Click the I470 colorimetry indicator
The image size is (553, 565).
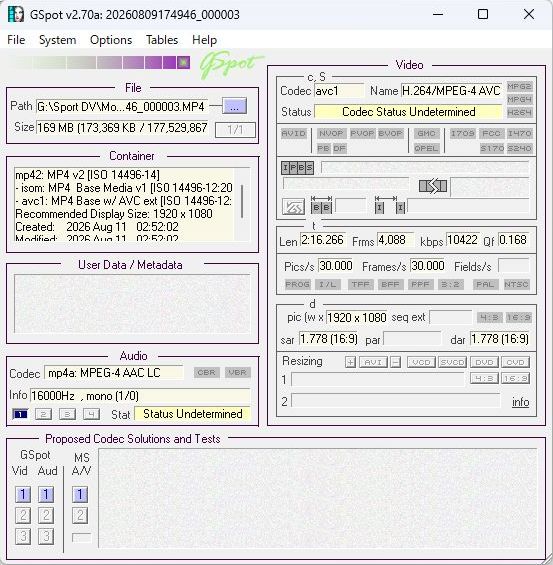[519, 134]
